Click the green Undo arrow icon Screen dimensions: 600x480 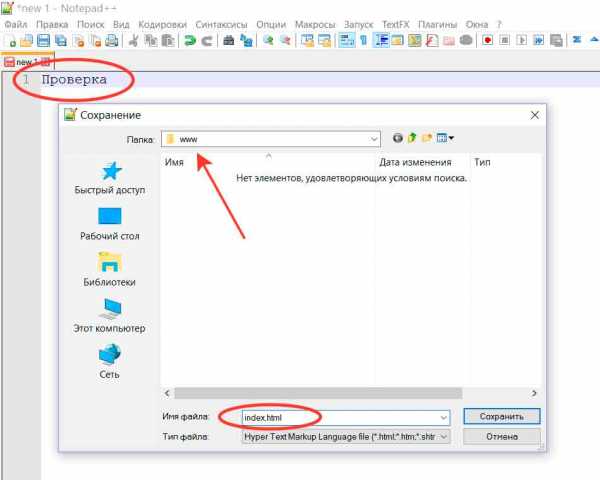pos(190,41)
